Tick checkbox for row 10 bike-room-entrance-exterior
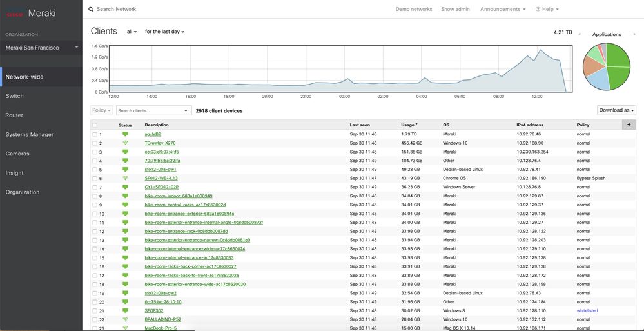Screen dimensions: 644x331 pos(95,214)
